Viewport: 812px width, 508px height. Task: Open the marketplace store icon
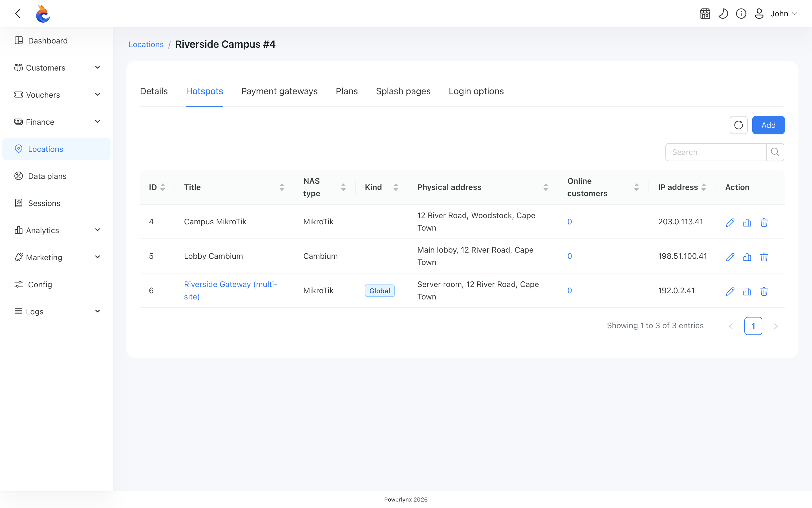click(705, 14)
